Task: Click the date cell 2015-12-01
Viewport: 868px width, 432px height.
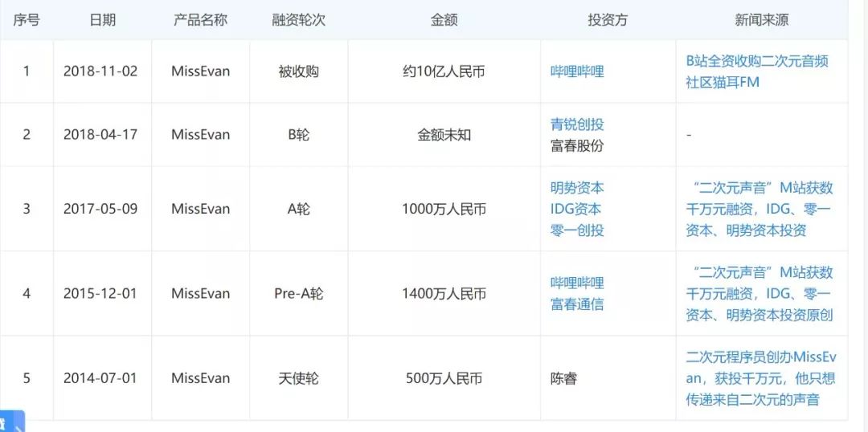Action: (x=100, y=294)
